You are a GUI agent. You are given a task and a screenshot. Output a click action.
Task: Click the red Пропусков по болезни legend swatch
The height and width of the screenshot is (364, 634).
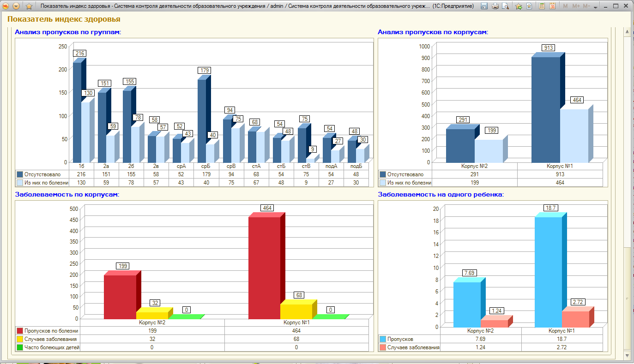pyautogui.click(x=20, y=331)
